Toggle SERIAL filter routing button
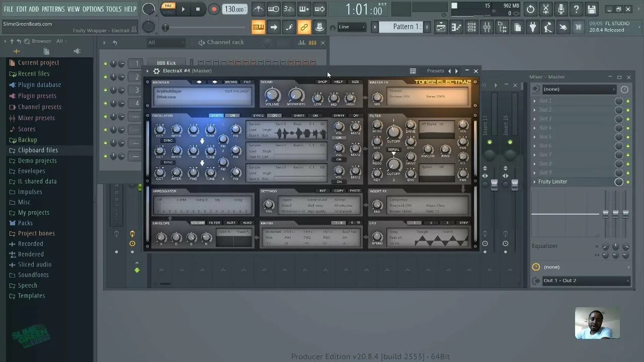644x362 pixels. point(393,150)
